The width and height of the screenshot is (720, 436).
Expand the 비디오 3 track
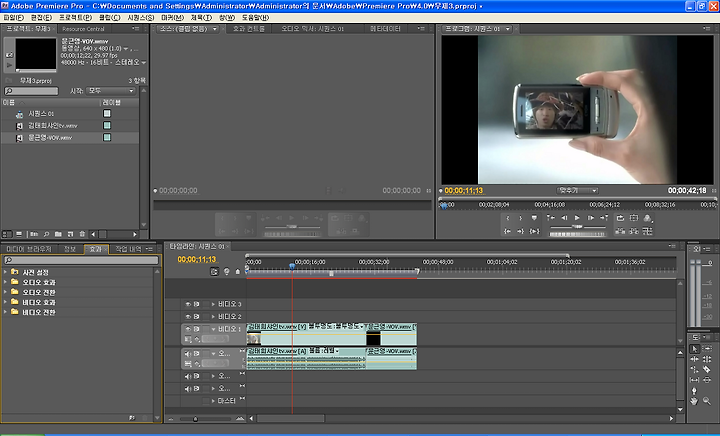click(213, 304)
